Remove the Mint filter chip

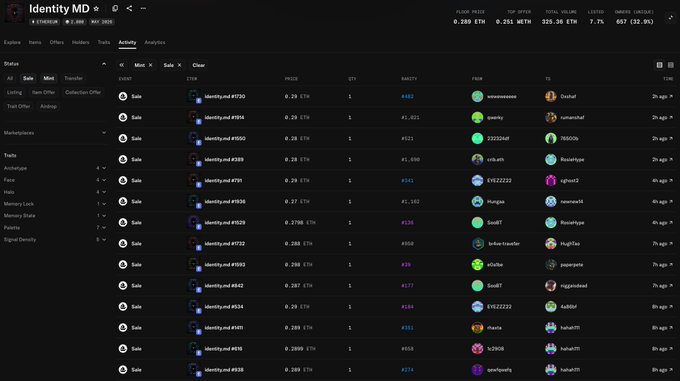[150, 65]
